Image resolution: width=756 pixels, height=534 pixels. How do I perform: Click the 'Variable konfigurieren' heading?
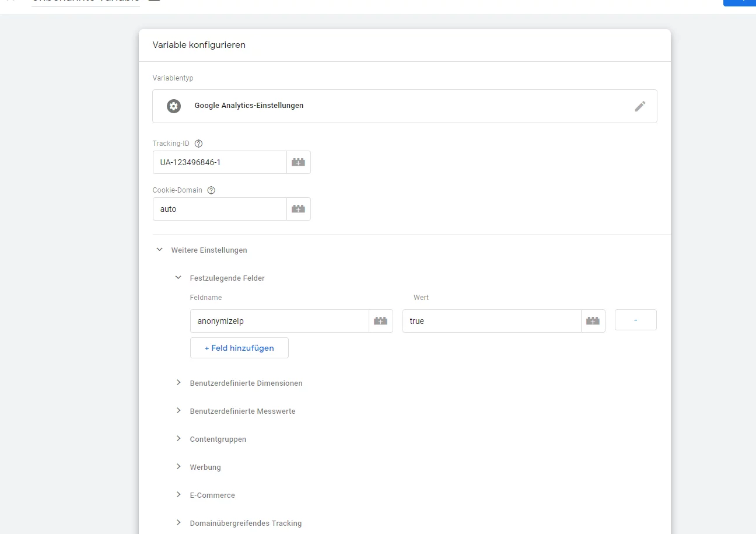click(199, 45)
